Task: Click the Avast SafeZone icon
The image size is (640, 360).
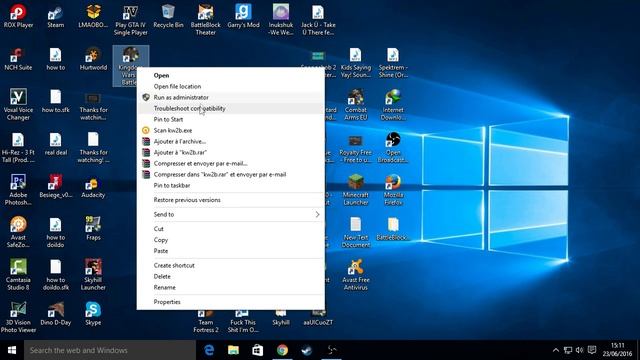Action: 18,232
